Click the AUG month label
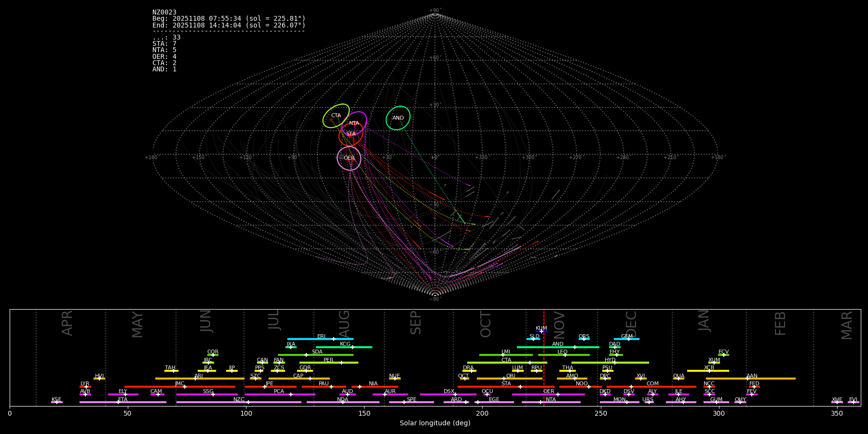The image size is (868, 434). [x=344, y=323]
